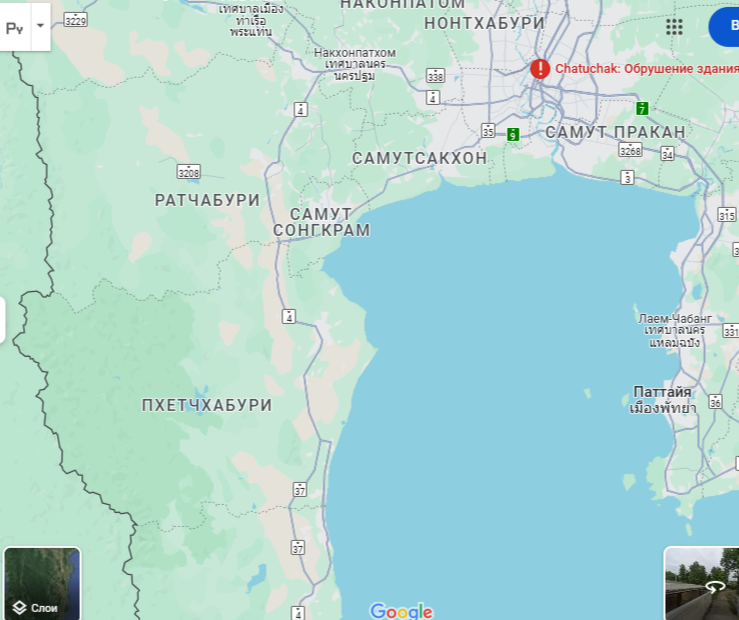The width and height of the screenshot is (739, 620).
Task: Expand the dropdown arrow beside Ру
Action: coord(41,26)
